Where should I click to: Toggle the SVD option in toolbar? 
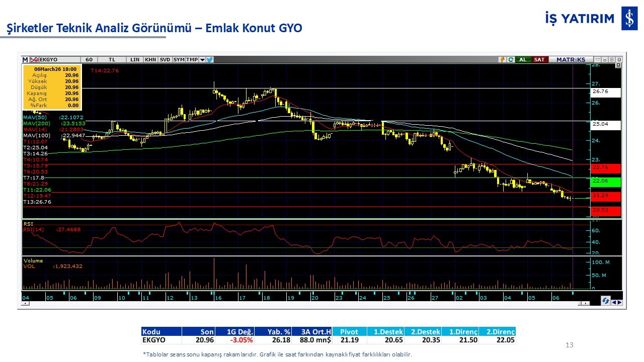pyautogui.click(x=165, y=59)
